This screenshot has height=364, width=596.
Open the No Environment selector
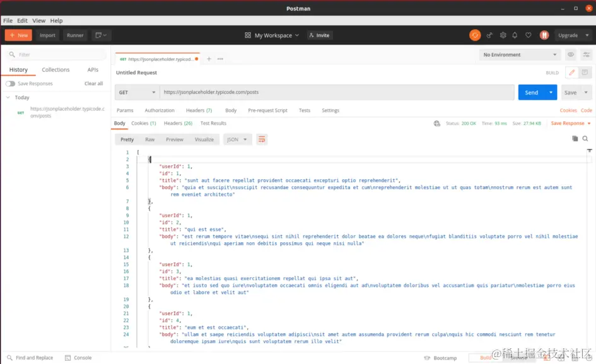520,55
